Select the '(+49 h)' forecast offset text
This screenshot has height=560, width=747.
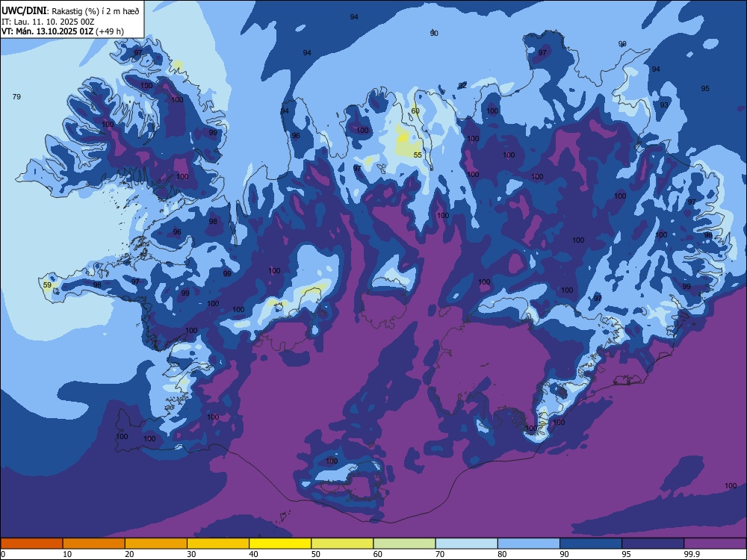[110, 31]
